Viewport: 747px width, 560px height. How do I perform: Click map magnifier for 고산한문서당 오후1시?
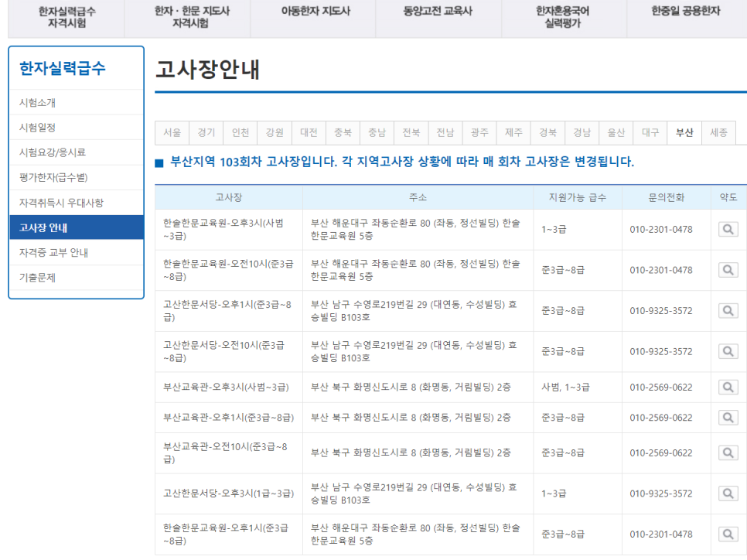click(x=728, y=311)
